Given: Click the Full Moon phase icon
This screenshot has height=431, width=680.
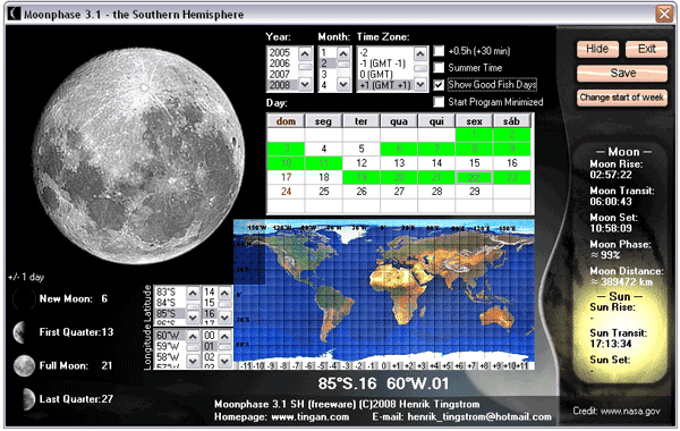Looking at the screenshot, I should point(24,366).
